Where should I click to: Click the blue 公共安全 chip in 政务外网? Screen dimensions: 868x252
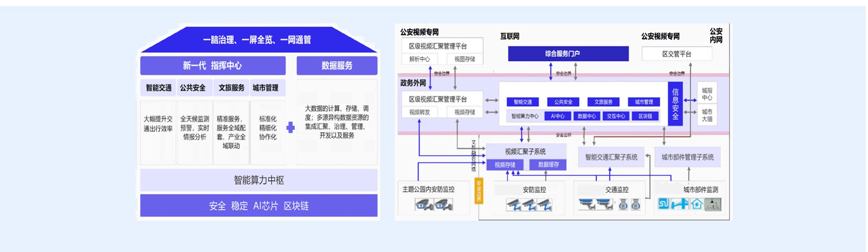(x=563, y=102)
